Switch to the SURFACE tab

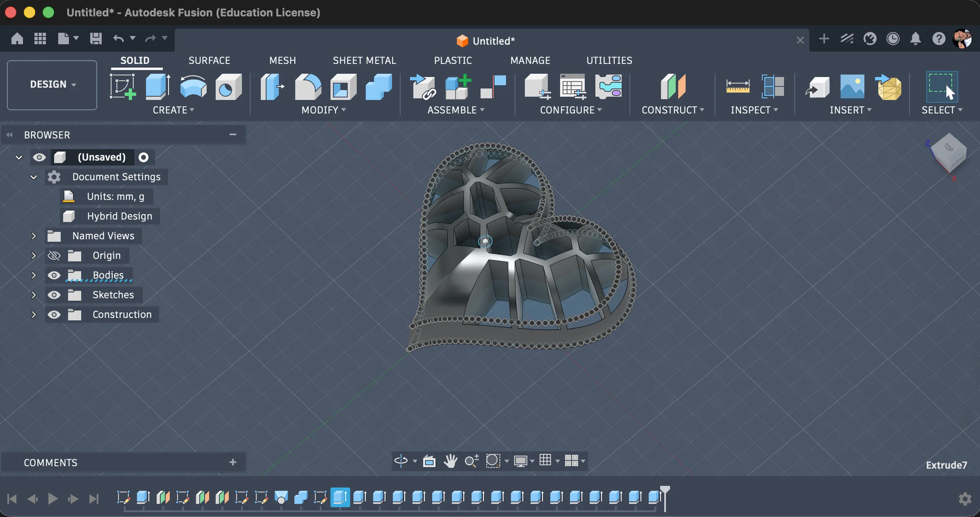pyautogui.click(x=209, y=61)
